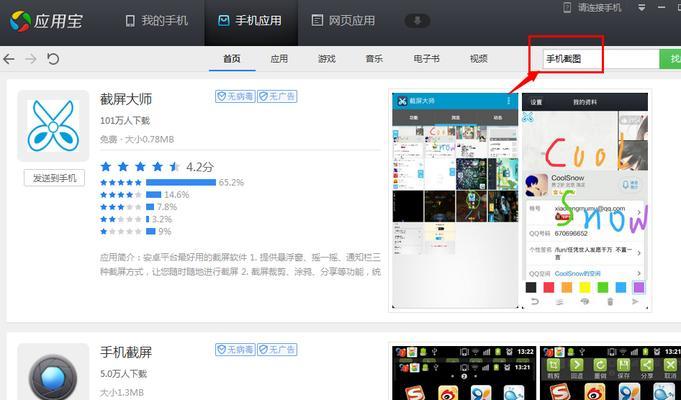
Task: Open the first 手机截屏 screenshot thumbnail
Action: coord(464,373)
